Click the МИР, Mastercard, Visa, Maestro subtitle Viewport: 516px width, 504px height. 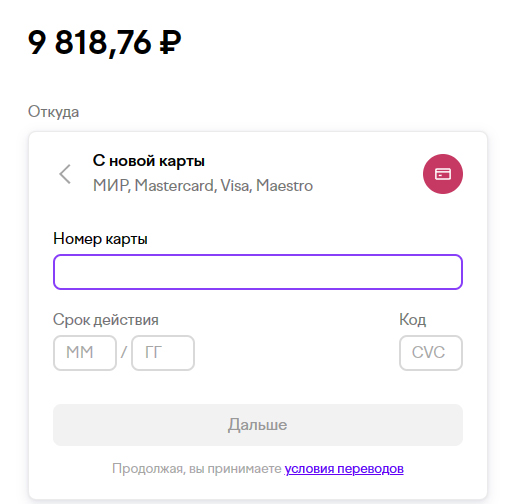coord(203,186)
